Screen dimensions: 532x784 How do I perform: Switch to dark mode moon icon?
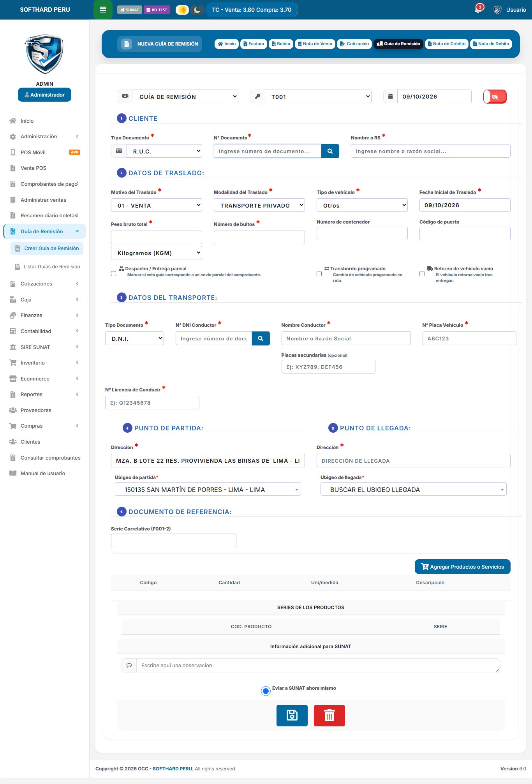point(197,10)
